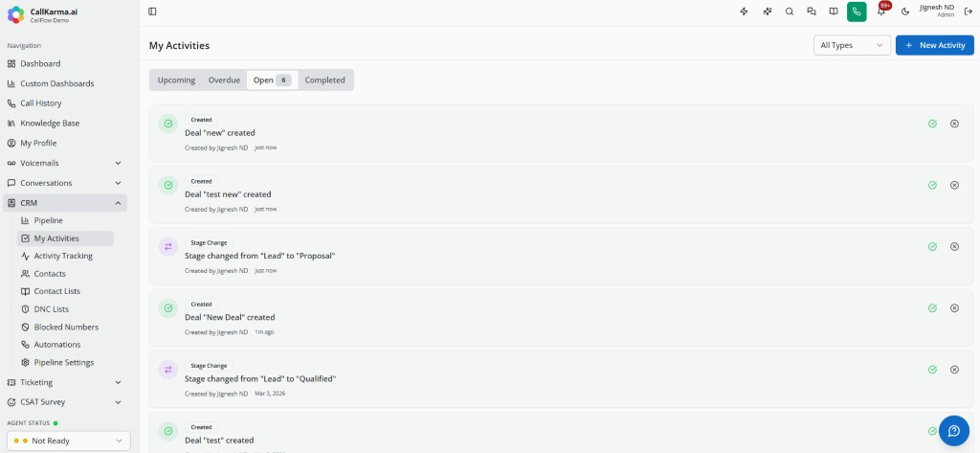Expand the Voicemails menu
Viewport: 980px width, 453px height.
point(64,163)
